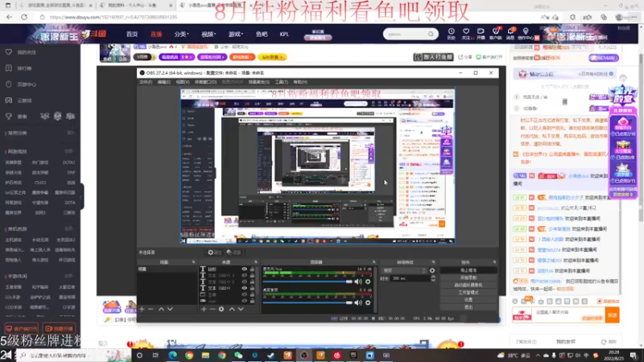Click the Stop Streaming button in OBS Controls

coord(469,270)
